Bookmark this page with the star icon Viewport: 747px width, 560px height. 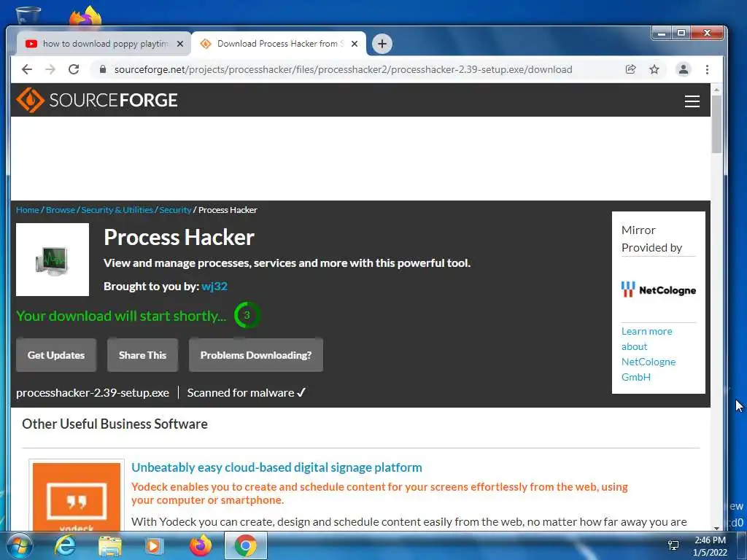[654, 69]
